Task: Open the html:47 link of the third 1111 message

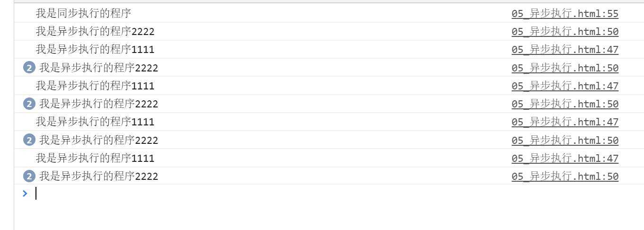Action: tap(565, 122)
